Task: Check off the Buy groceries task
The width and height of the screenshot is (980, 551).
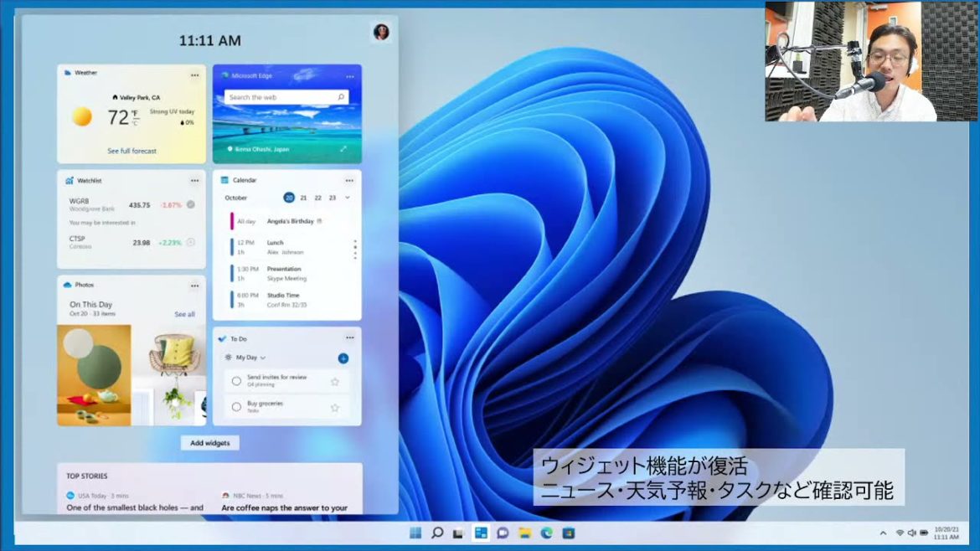Action: click(x=236, y=407)
